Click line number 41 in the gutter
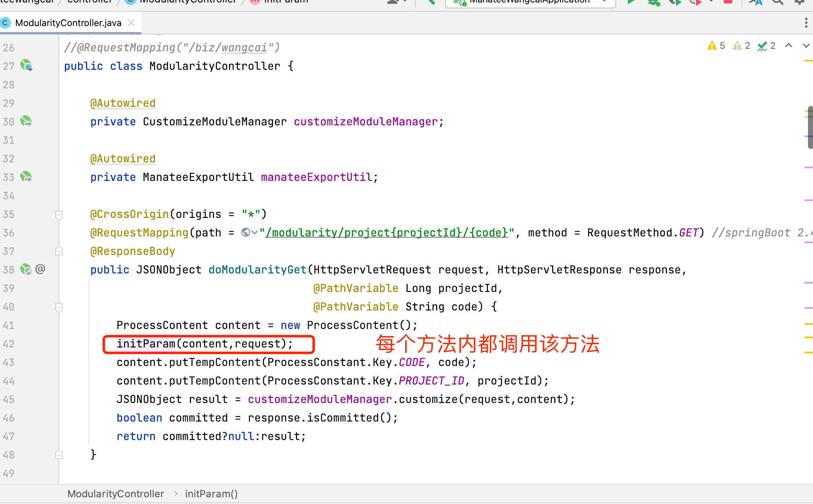 8,325
